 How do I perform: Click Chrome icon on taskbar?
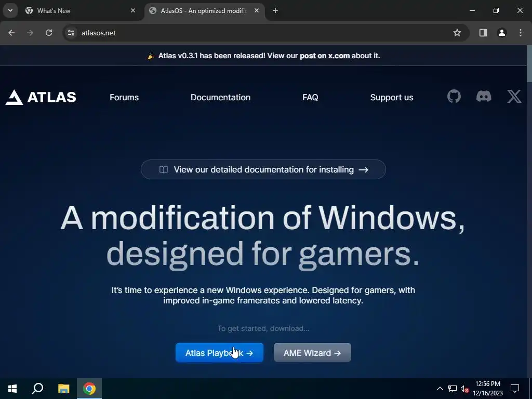(89, 389)
